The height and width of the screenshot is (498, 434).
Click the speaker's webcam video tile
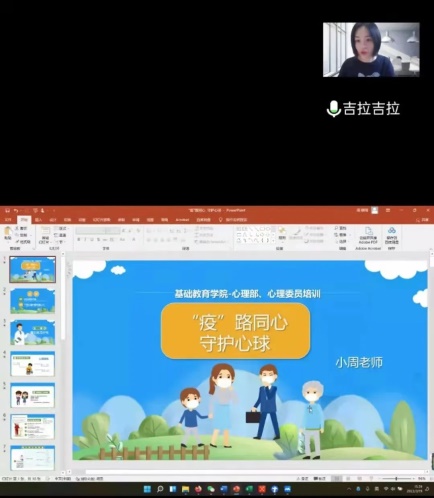371,50
